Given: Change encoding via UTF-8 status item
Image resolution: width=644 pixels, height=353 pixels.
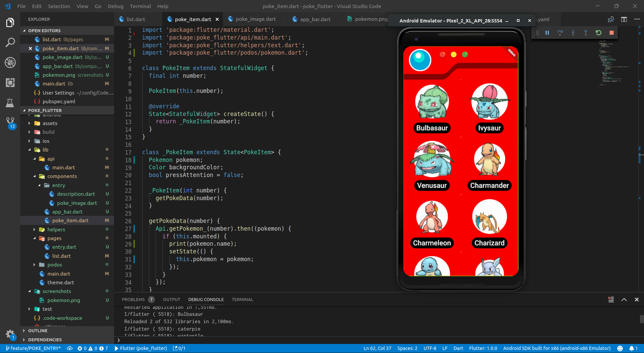Looking at the screenshot, I should [x=430, y=348].
